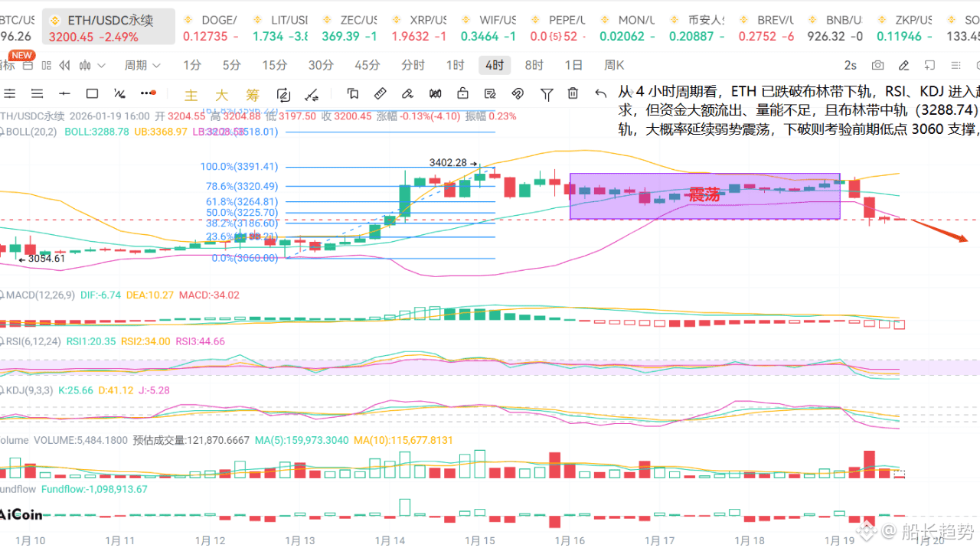Viewport: 980px width, 551px height.
Task: Take a chart screenshot with the camera icon
Action: [x=877, y=65]
